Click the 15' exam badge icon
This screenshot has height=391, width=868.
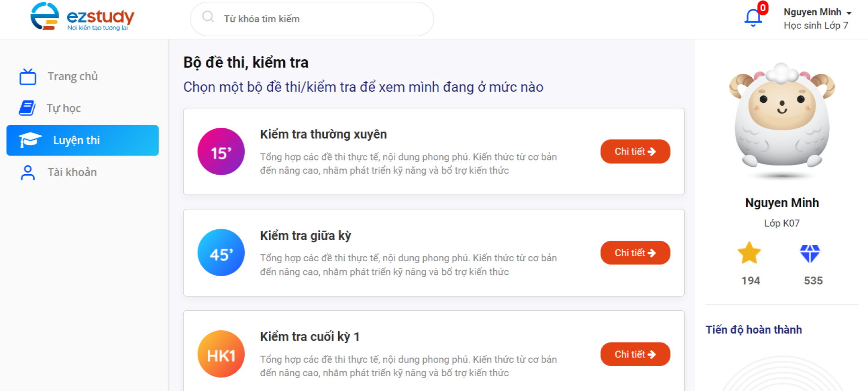click(x=221, y=151)
